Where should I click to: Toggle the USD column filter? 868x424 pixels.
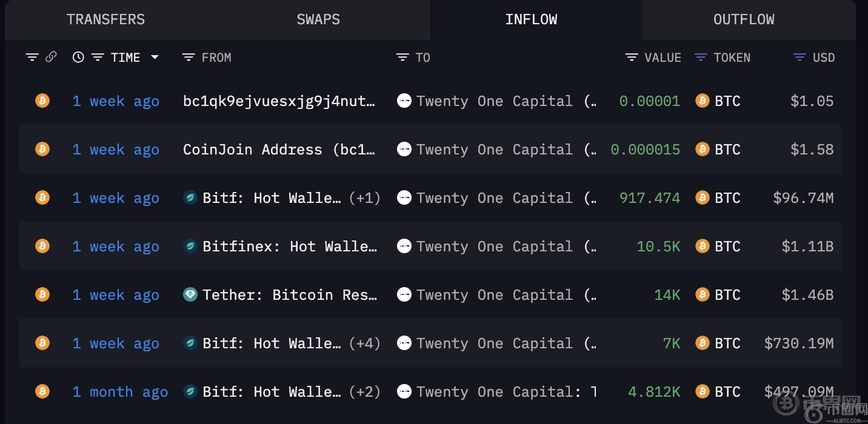[x=800, y=57]
